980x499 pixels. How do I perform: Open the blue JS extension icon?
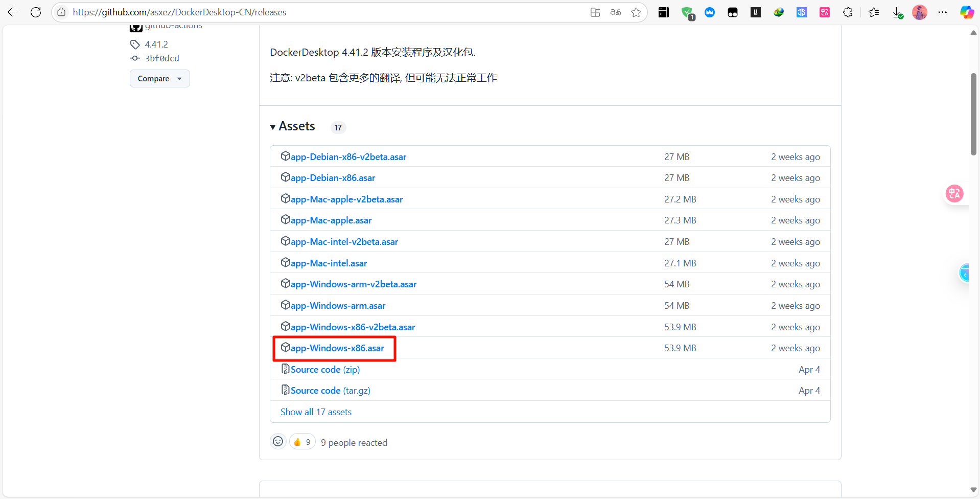click(x=802, y=12)
